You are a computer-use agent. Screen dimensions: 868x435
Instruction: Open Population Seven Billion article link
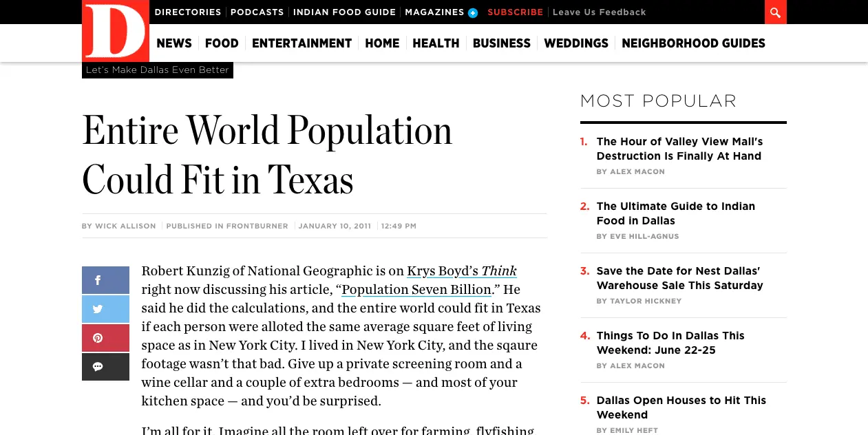point(416,290)
